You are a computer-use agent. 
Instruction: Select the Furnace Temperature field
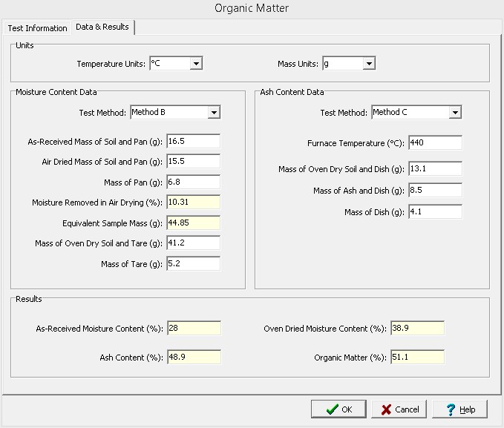click(x=434, y=142)
